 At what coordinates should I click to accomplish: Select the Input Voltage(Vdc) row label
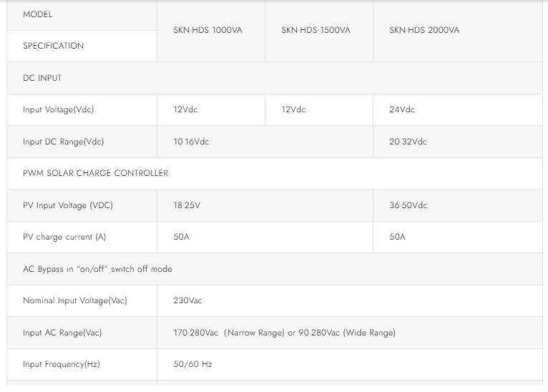coord(58,109)
